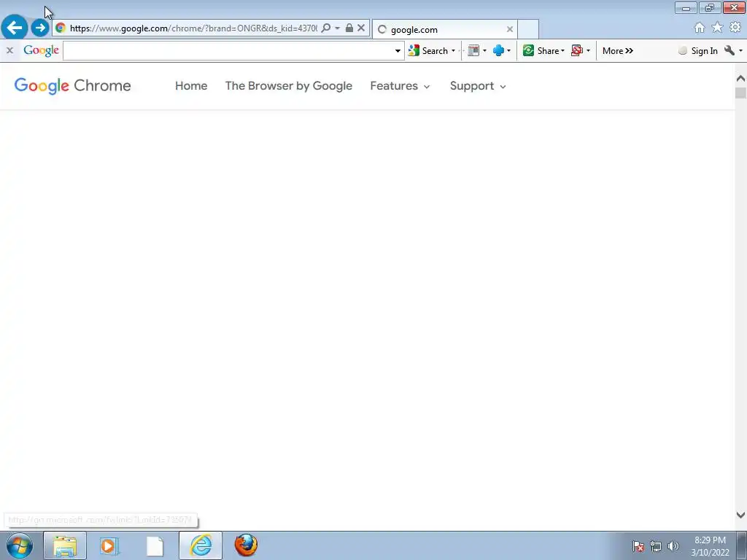Open Favorites with the star icon
The height and width of the screenshot is (560, 747).
point(717,28)
